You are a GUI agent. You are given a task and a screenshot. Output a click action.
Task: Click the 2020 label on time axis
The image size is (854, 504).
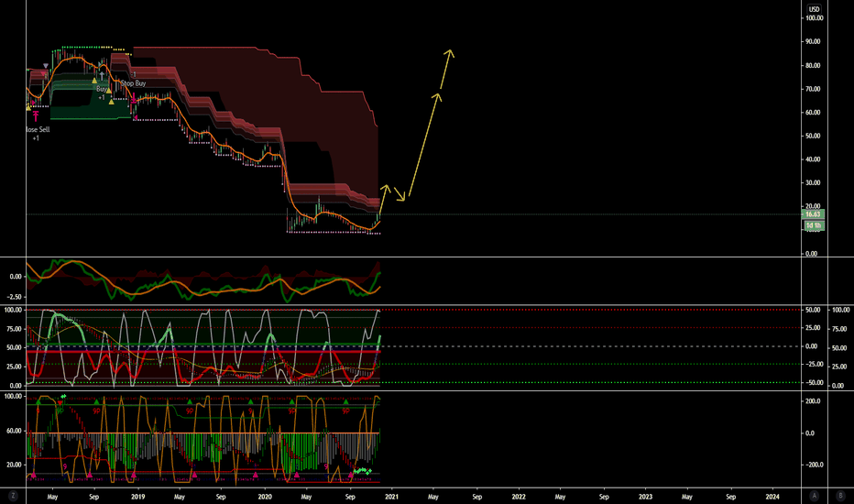click(265, 497)
